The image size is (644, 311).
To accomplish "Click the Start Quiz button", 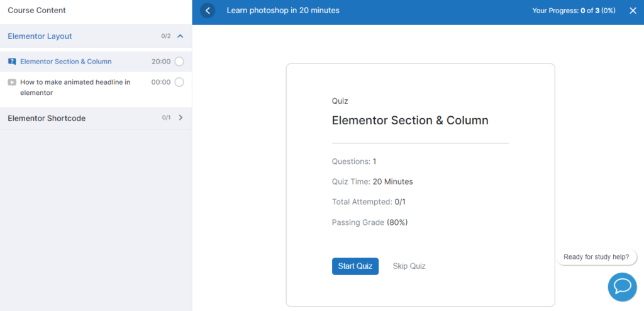I will [x=355, y=266].
